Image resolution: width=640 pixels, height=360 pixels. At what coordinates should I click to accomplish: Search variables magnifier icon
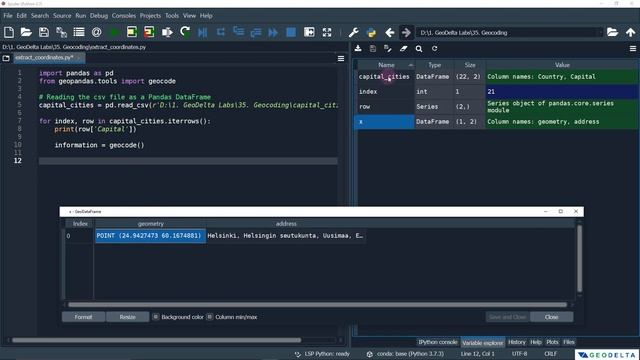click(419, 49)
